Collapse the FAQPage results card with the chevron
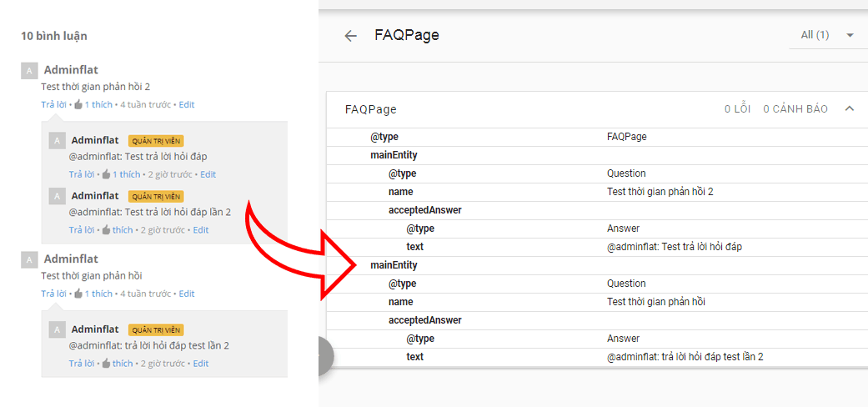 (x=850, y=108)
